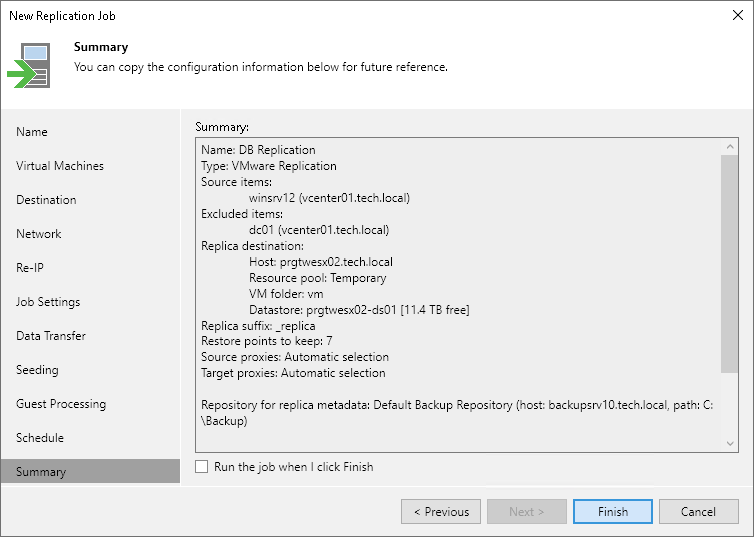Click the replication job wizard icon
754x537 pixels.
pos(29,66)
